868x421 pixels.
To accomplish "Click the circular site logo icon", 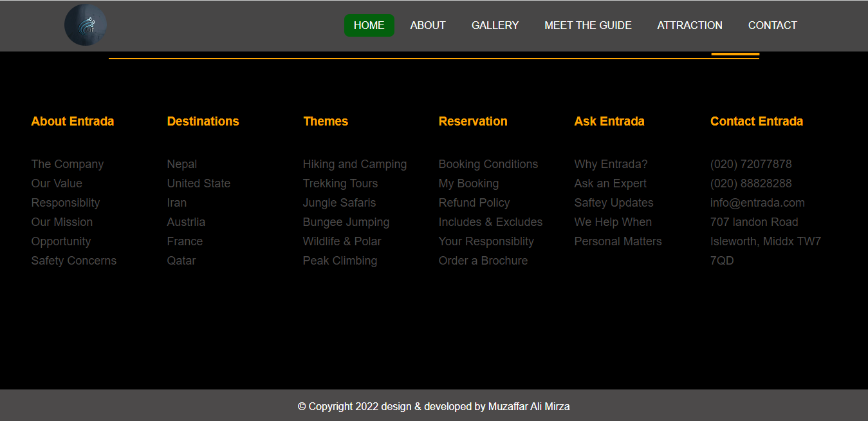I will tap(86, 25).
